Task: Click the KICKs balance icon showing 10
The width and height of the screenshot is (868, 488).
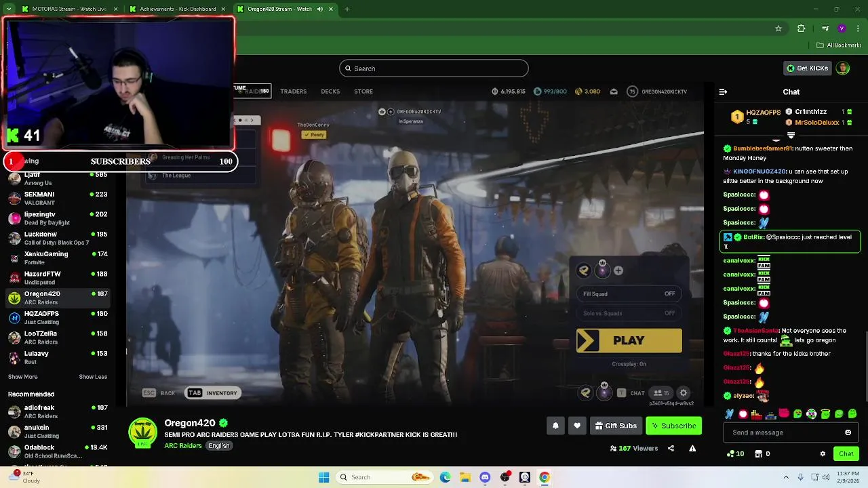Action: pos(735,453)
